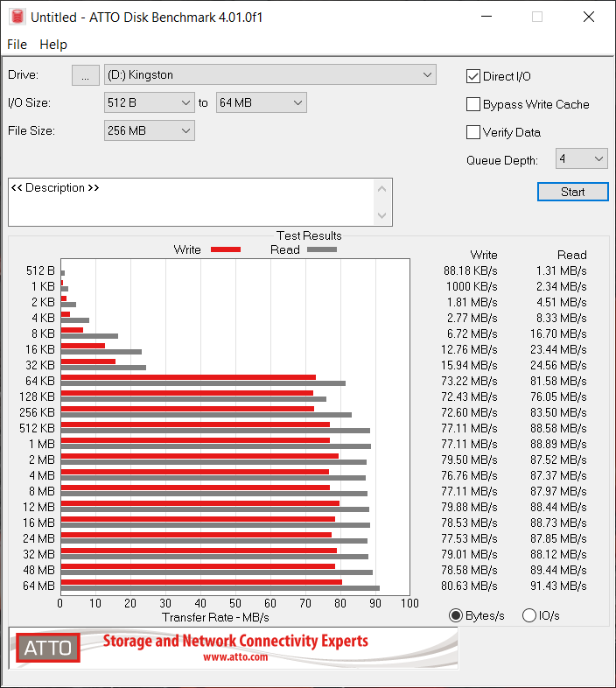The height and width of the screenshot is (688, 616).
Task: Select the Bytes/s radio button
Action: coord(456,615)
